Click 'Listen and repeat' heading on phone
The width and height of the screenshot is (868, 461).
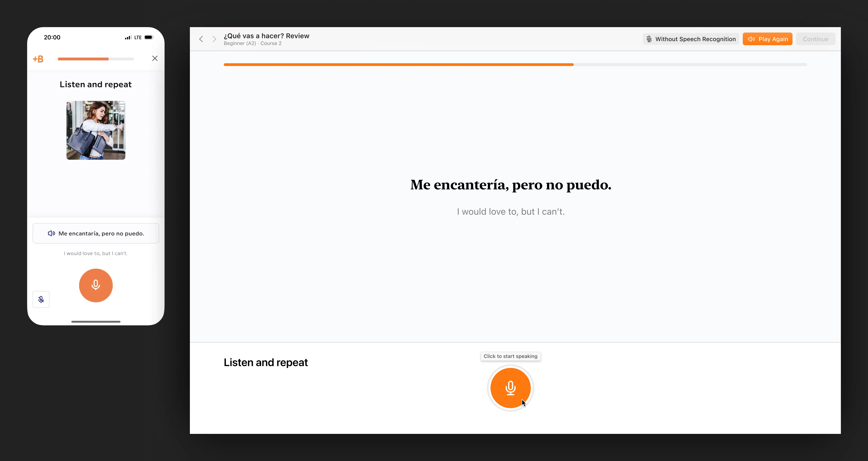[96, 84]
